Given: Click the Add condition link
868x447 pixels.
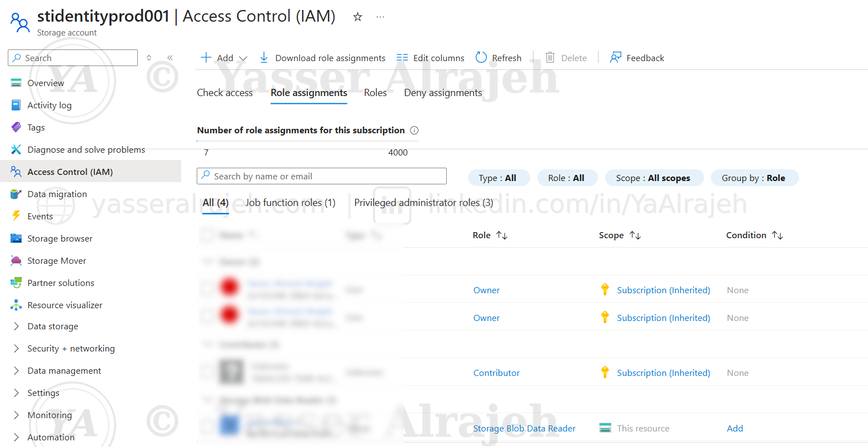Looking at the screenshot, I should (x=735, y=429).
